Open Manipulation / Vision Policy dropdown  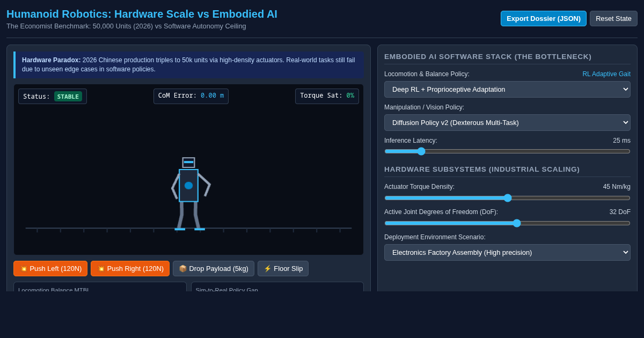point(507,122)
